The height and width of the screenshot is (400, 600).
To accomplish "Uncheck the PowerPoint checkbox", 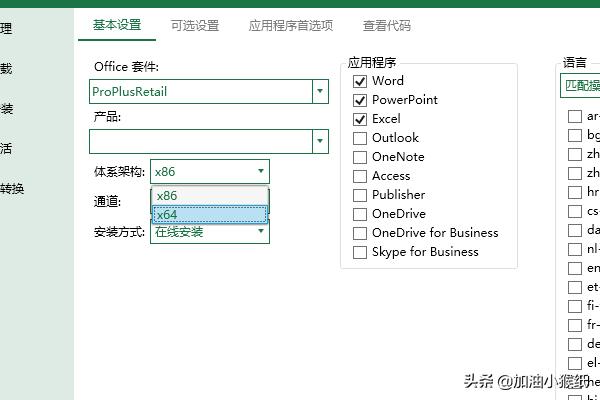I will pyautogui.click(x=360, y=100).
